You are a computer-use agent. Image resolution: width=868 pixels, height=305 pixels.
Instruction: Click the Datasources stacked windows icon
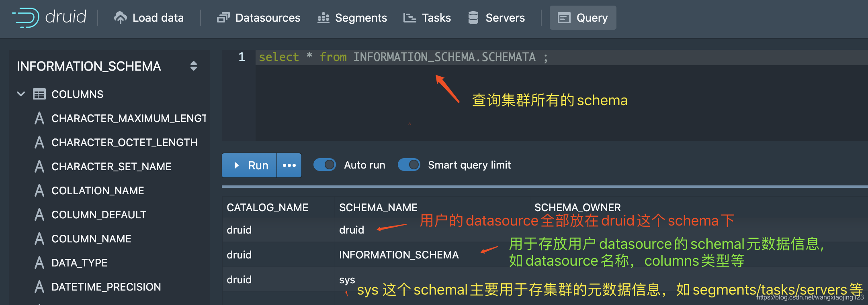pyautogui.click(x=223, y=18)
